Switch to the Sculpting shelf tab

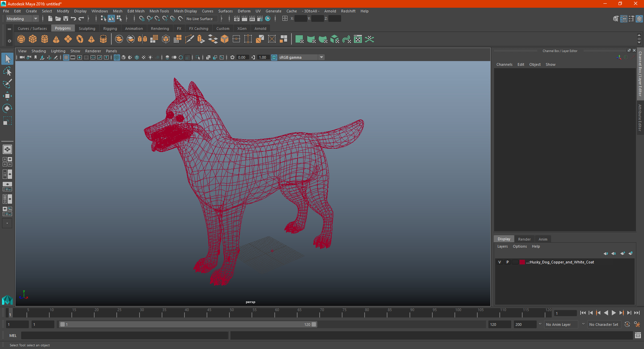(87, 29)
